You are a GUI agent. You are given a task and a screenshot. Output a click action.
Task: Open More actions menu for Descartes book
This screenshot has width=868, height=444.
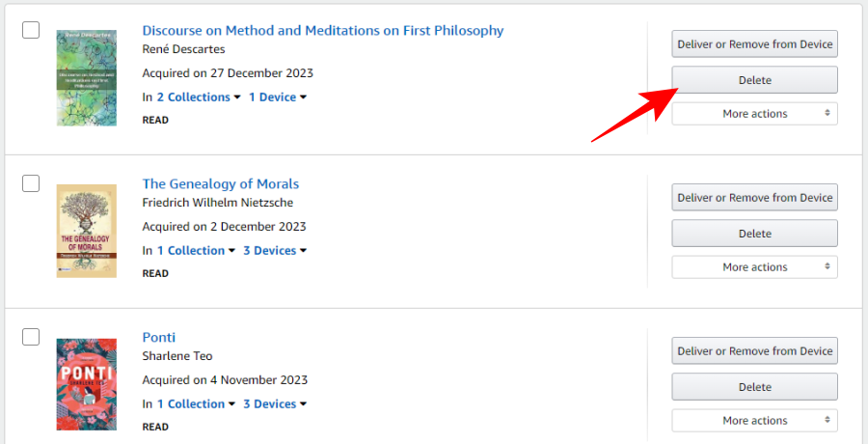pyautogui.click(x=754, y=114)
